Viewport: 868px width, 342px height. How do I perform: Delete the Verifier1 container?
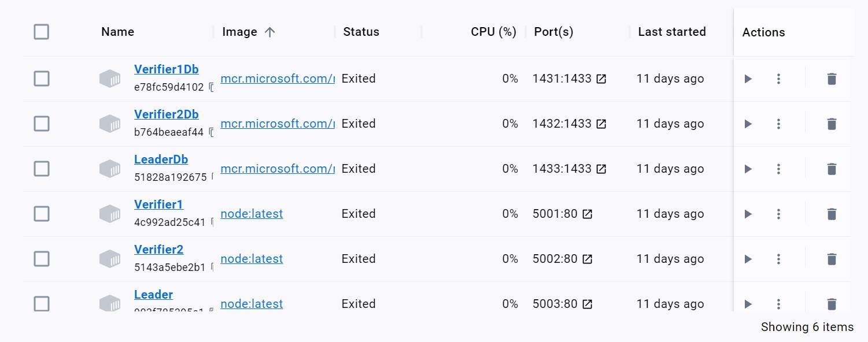831,214
